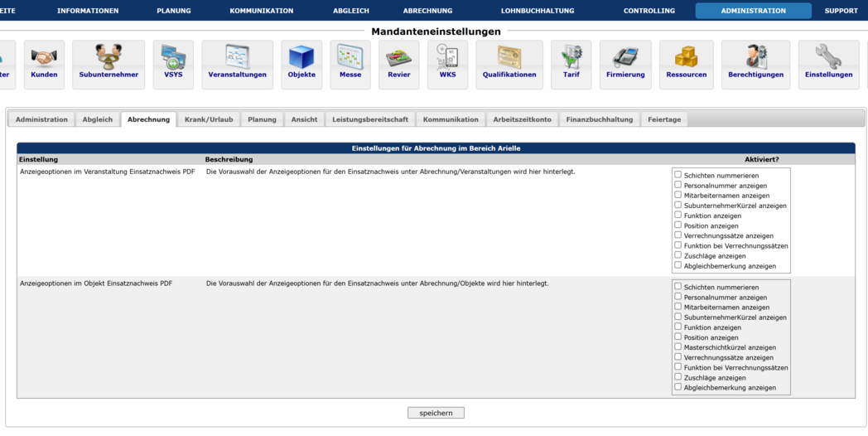This screenshot has width=868, height=436.
Task: Open the Qualifikationen certificate icon
Action: (x=509, y=57)
